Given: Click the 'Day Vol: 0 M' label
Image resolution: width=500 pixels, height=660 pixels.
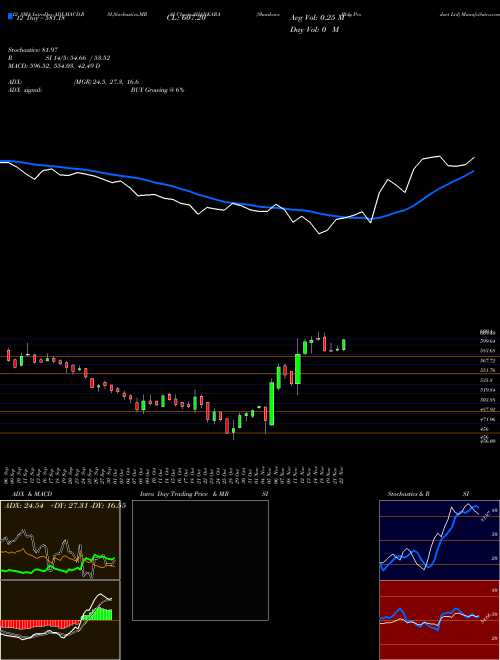Looking at the screenshot, I should pos(315,29).
